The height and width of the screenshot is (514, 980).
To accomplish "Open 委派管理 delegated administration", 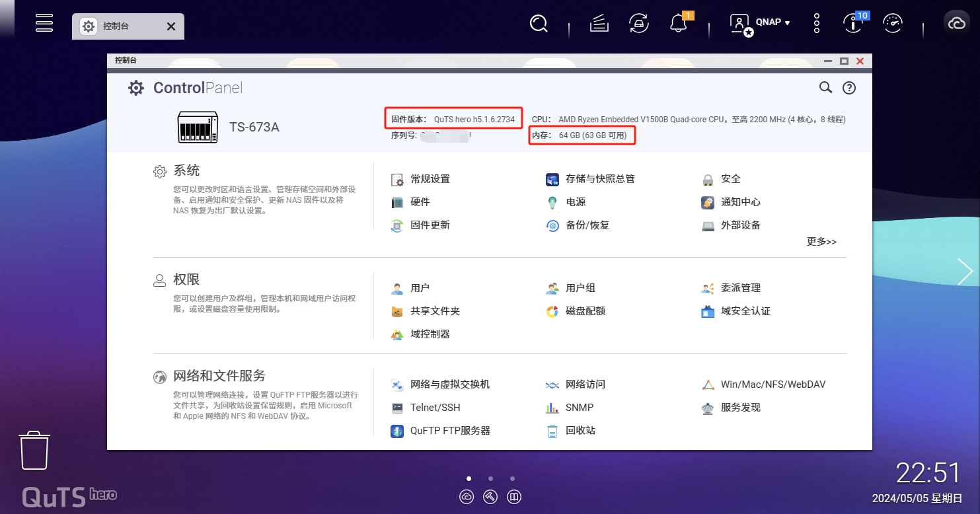I will (x=731, y=288).
